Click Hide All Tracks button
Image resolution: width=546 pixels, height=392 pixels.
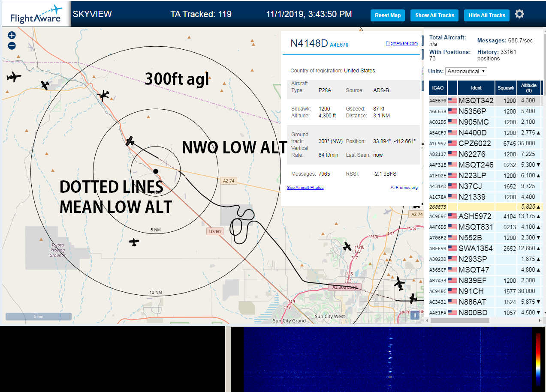point(487,15)
